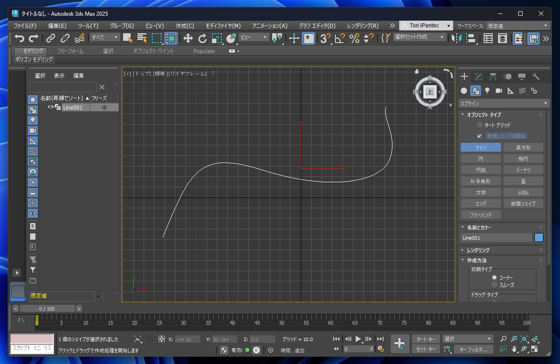Open the すべて selection filter dropdown
Screen dimensions: 560x364
(104, 37)
